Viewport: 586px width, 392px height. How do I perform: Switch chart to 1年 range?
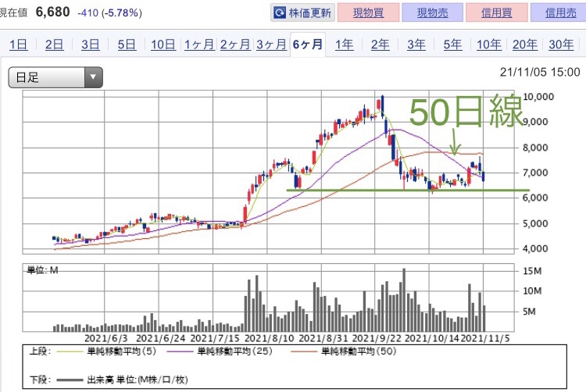(344, 45)
